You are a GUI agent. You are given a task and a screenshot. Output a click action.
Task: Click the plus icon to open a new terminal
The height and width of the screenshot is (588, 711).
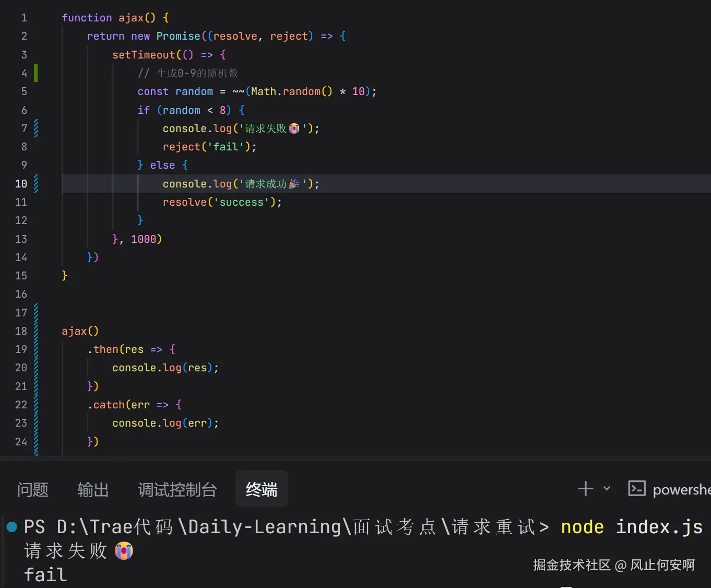pyautogui.click(x=586, y=489)
